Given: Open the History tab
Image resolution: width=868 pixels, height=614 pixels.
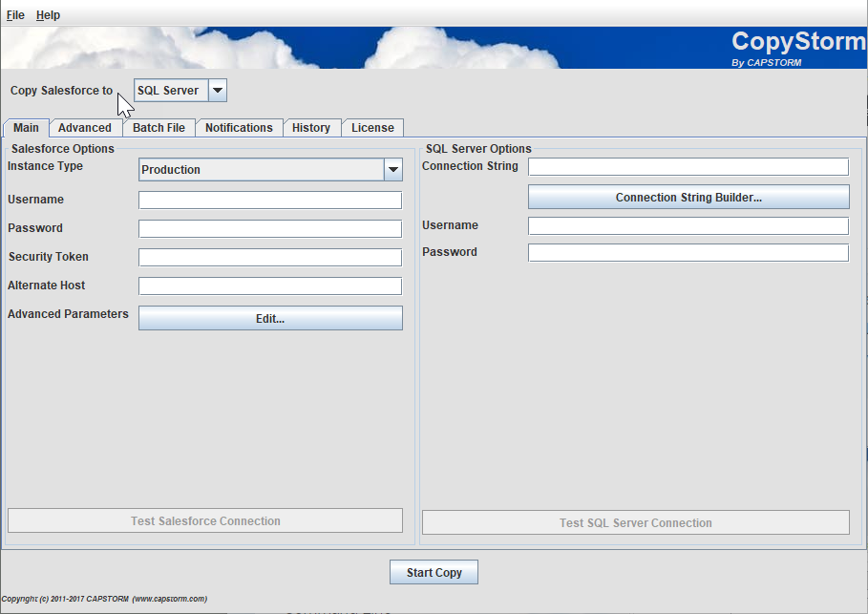Looking at the screenshot, I should pos(311,128).
